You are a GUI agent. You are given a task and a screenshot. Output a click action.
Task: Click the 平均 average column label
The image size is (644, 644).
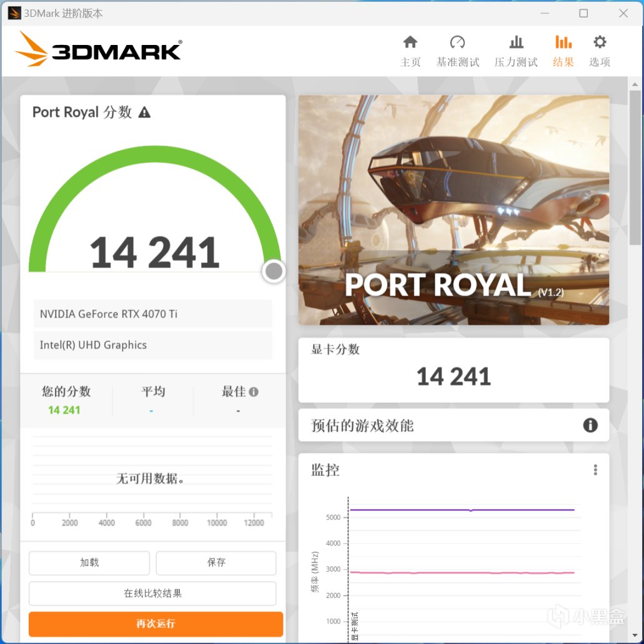153,392
